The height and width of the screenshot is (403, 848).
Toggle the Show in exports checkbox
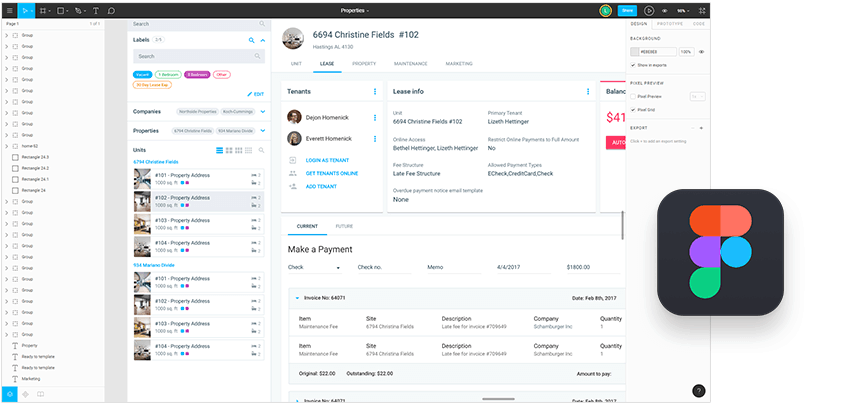tap(633, 65)
